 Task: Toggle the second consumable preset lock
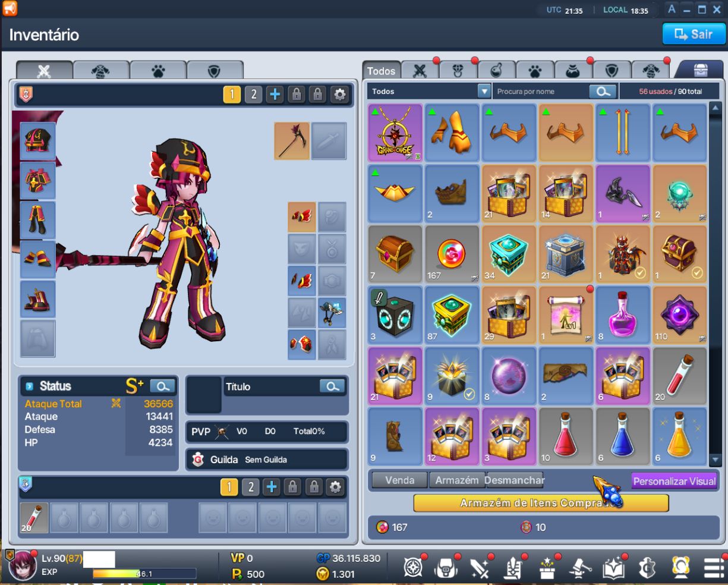[314, 487]
